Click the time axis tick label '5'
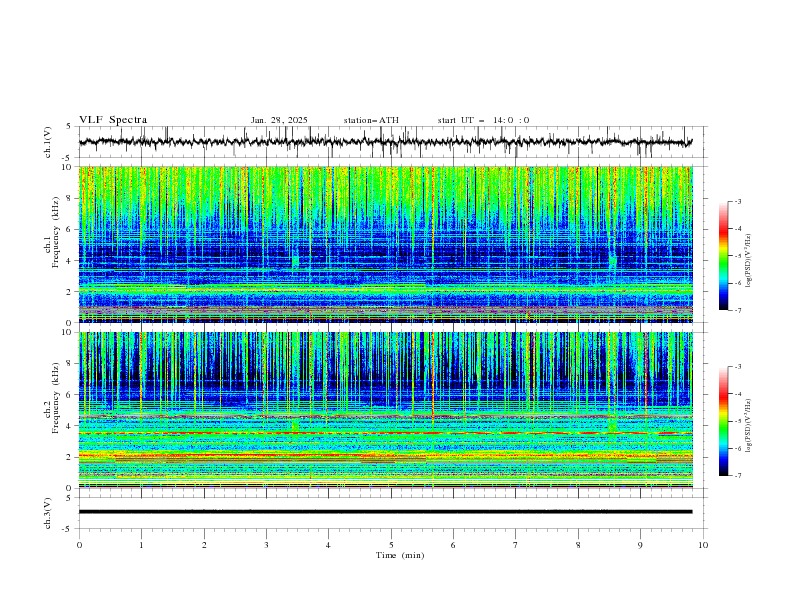 [391, 545]
